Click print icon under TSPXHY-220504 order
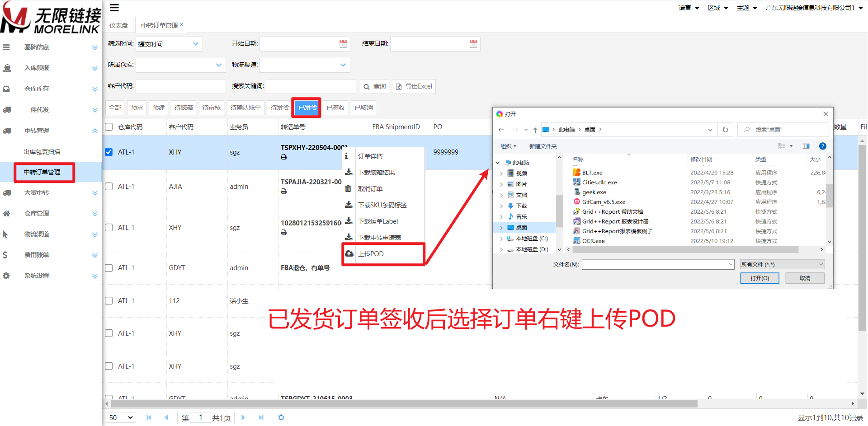The image size is (868, 426). click(283, 157)
